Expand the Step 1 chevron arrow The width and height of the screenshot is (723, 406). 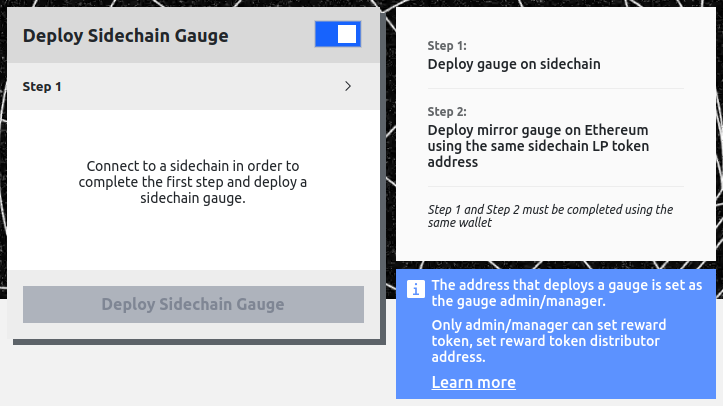click(x=348, y=87)
